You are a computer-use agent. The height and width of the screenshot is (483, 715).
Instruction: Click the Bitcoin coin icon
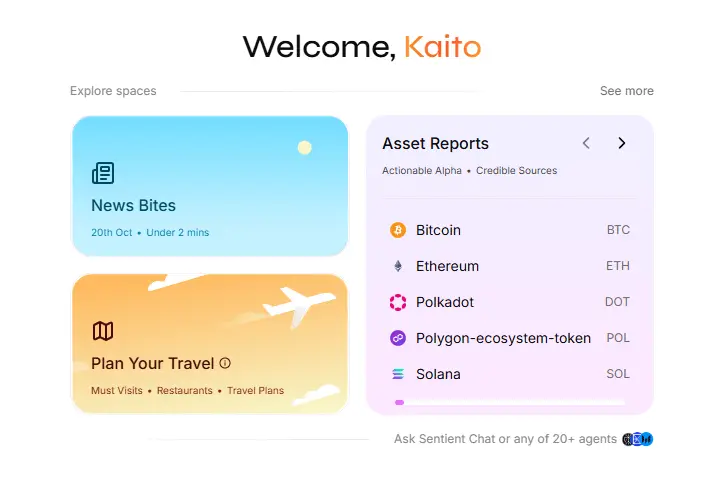[x=398, y=230]
